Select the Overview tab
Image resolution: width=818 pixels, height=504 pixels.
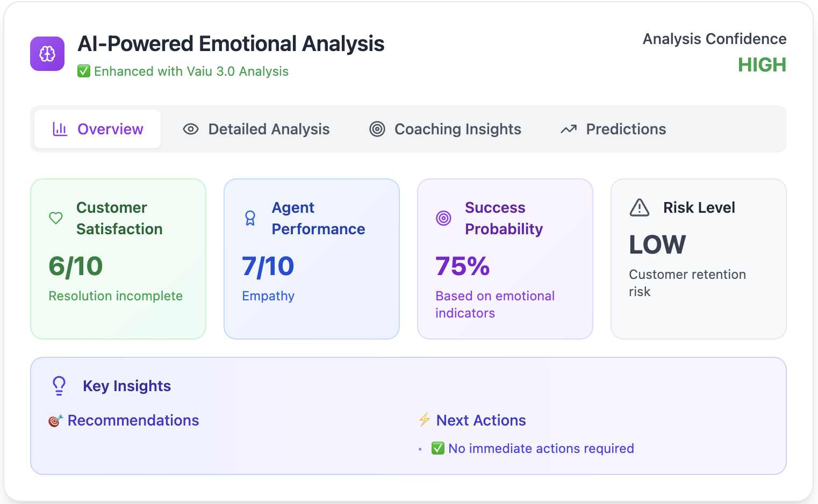98,129
